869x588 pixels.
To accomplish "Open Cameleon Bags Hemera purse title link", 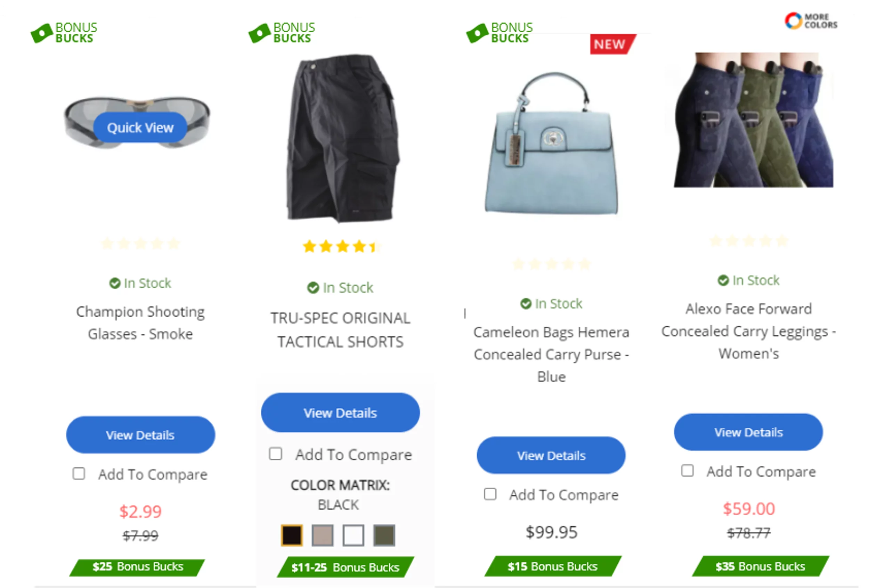I will [551, 354].
